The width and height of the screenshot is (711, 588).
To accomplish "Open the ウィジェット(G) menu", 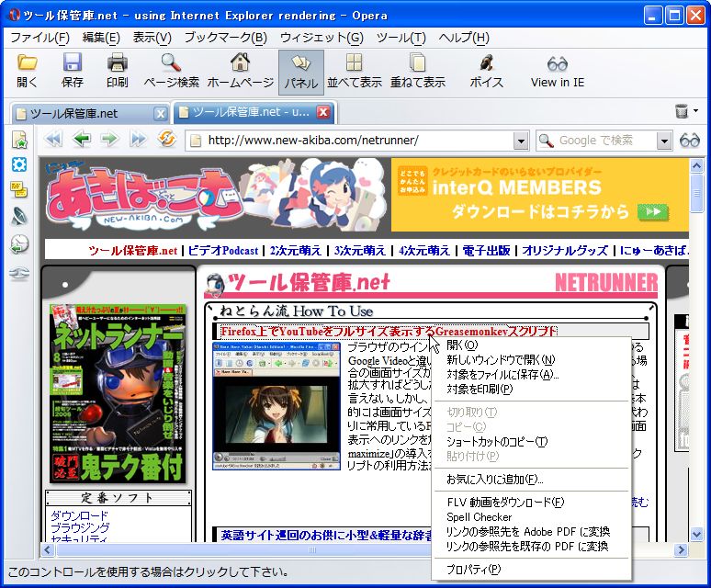I will [x=322, y=38].
